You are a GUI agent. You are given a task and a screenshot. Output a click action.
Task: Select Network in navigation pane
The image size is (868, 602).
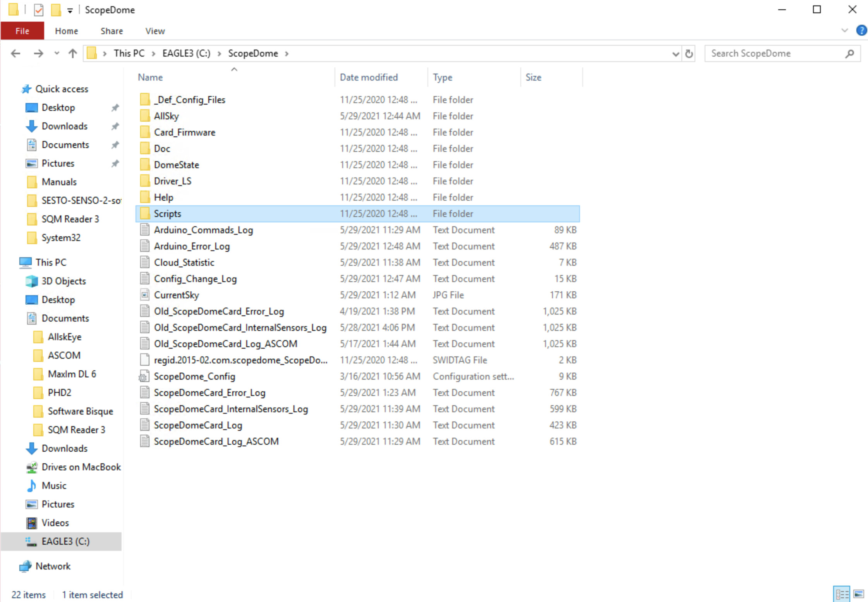point(53,566)
